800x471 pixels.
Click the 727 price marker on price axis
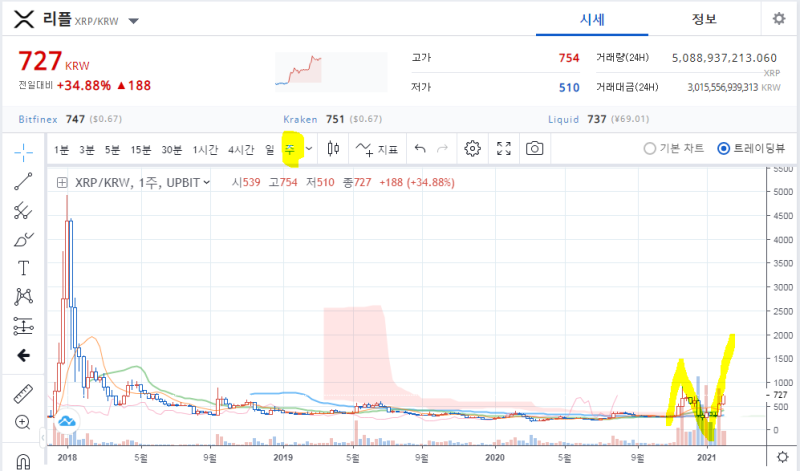(x=780, y=395)
